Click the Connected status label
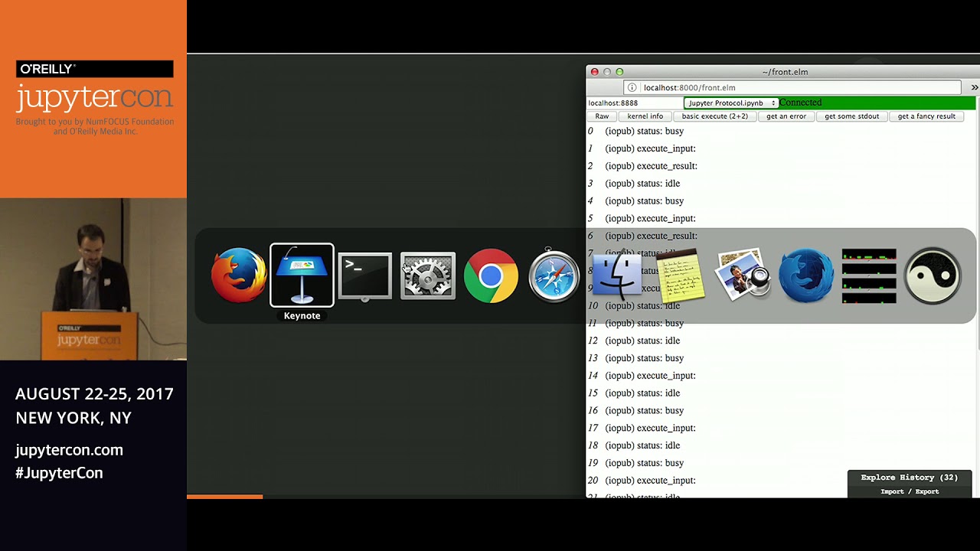 pos(800,103)
